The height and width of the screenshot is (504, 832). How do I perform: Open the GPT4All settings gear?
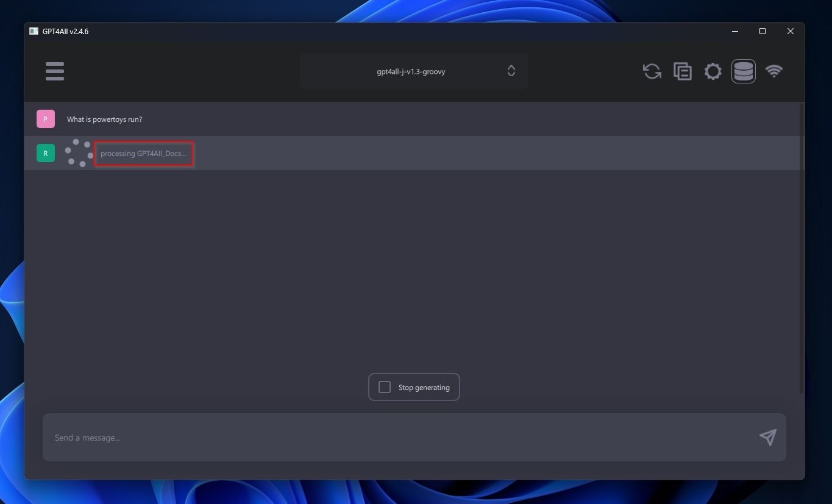click(x=713, y=71)
